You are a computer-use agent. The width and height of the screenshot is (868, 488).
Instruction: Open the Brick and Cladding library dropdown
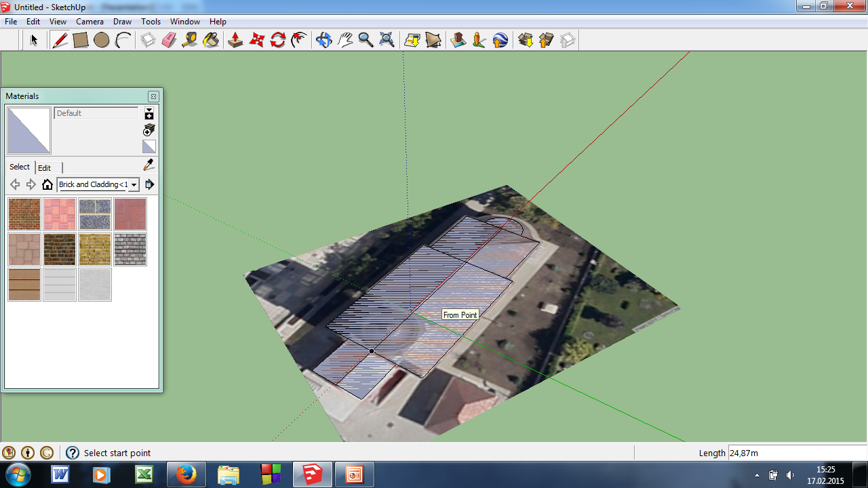(134, 184)
